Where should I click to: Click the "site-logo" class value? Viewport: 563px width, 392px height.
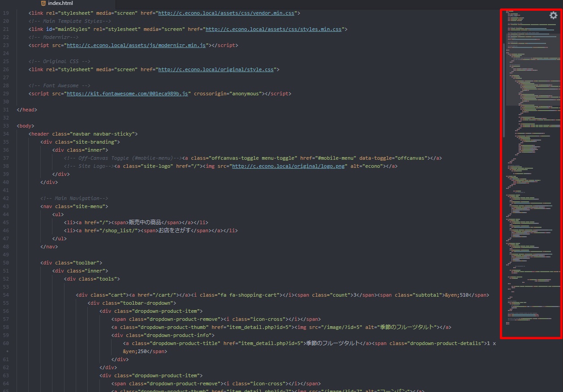157,166
